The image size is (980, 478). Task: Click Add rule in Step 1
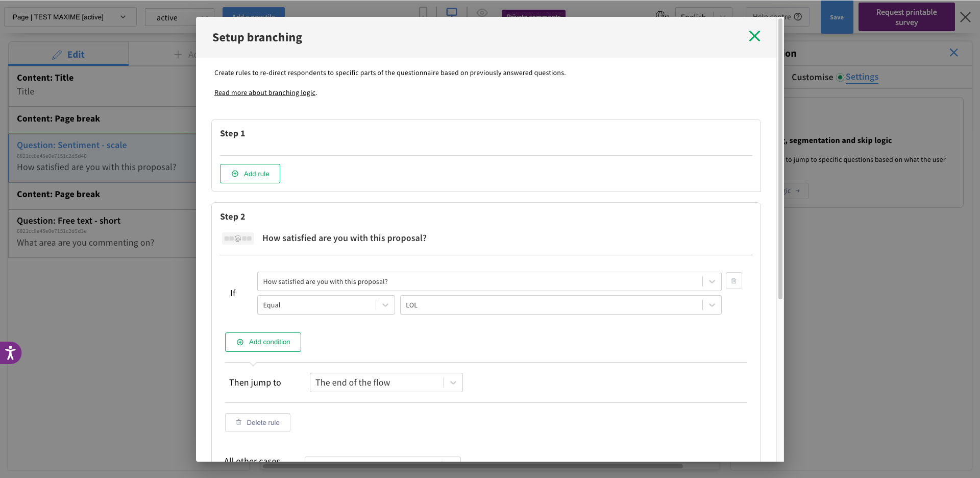pos(250,174)
